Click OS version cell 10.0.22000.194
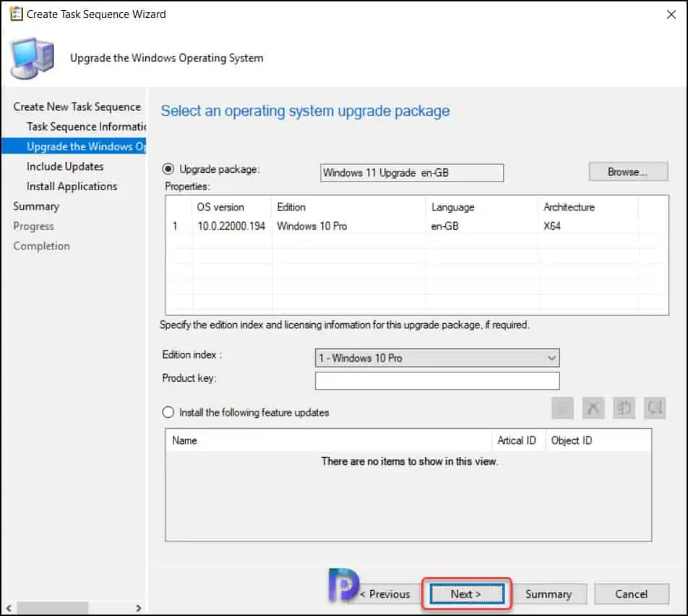 pos(231,226)
